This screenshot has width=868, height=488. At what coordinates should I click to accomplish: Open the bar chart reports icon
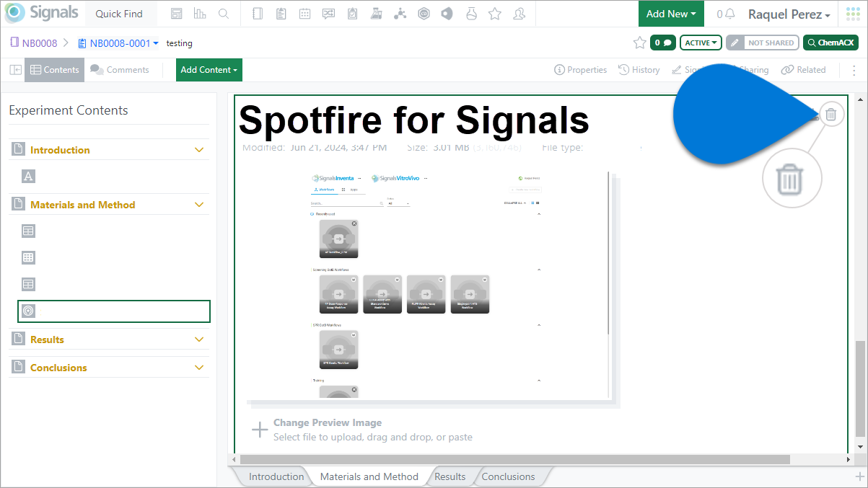[200, 14]
